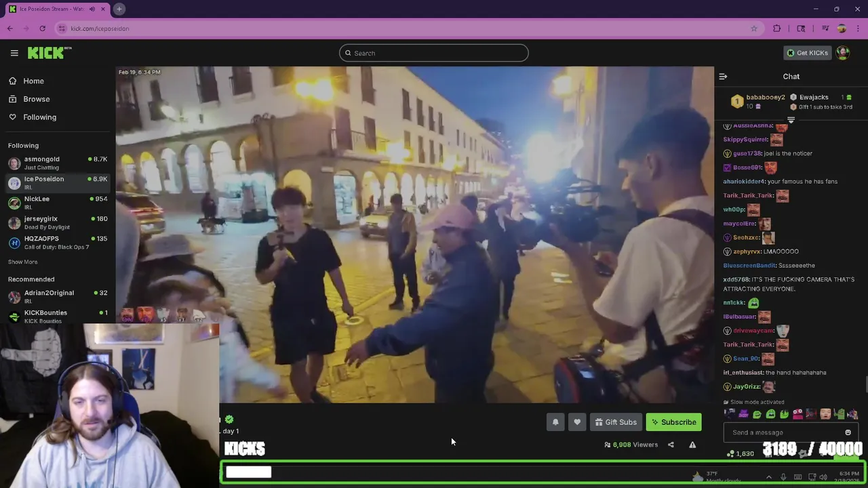Focus the Kick search box
Screen dimensions: 868x488
click(434, 53)
